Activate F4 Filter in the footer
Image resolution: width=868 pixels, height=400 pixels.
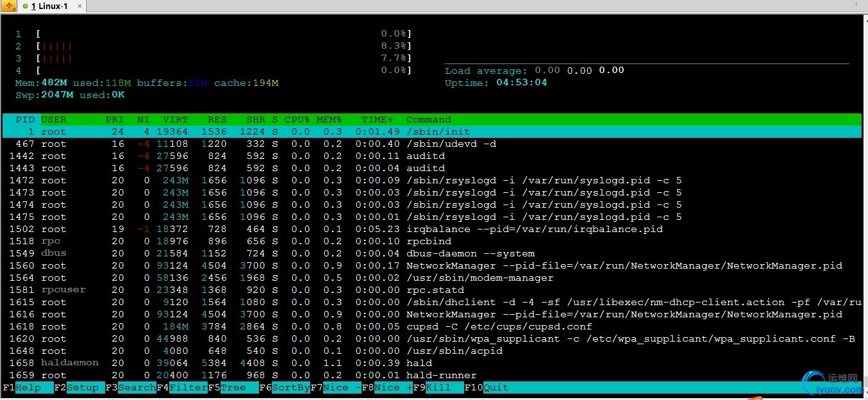[182, 387]
